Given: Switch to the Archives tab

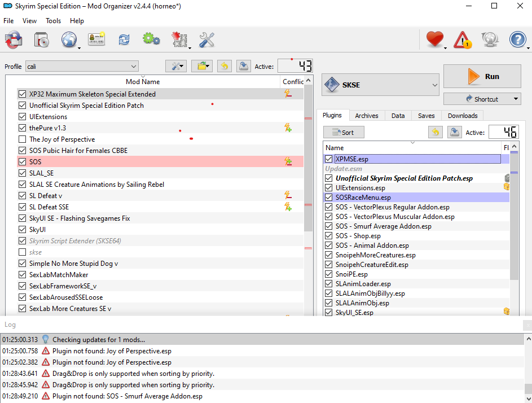Looking at the screenshot, I should click(367, 116).
